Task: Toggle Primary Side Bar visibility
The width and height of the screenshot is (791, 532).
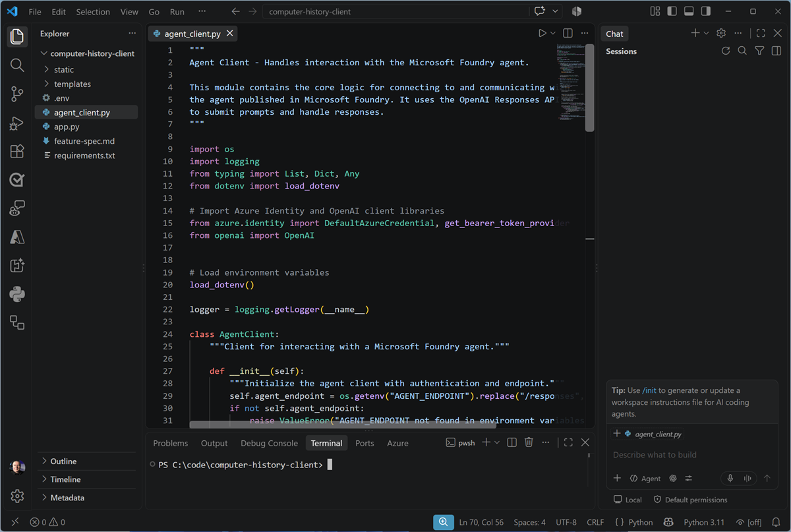Action: click(x=672, y=11)
